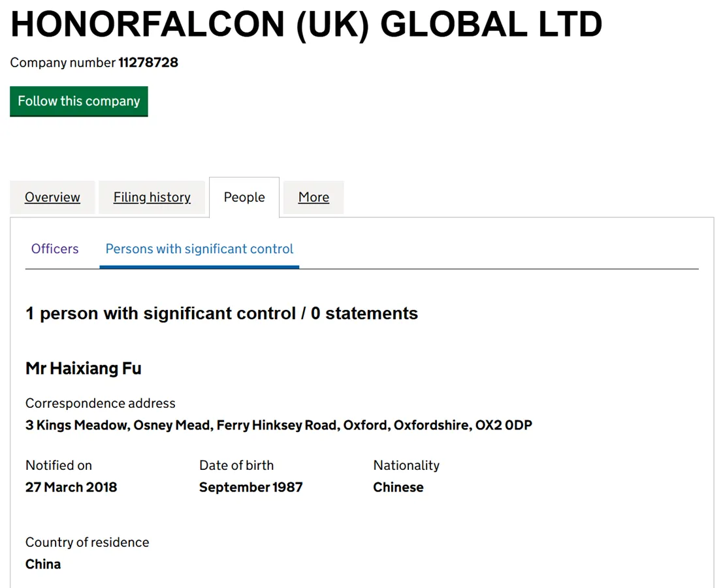Click the Follow this company button
Screen dimensions: 723x588
tap(79, 101)
